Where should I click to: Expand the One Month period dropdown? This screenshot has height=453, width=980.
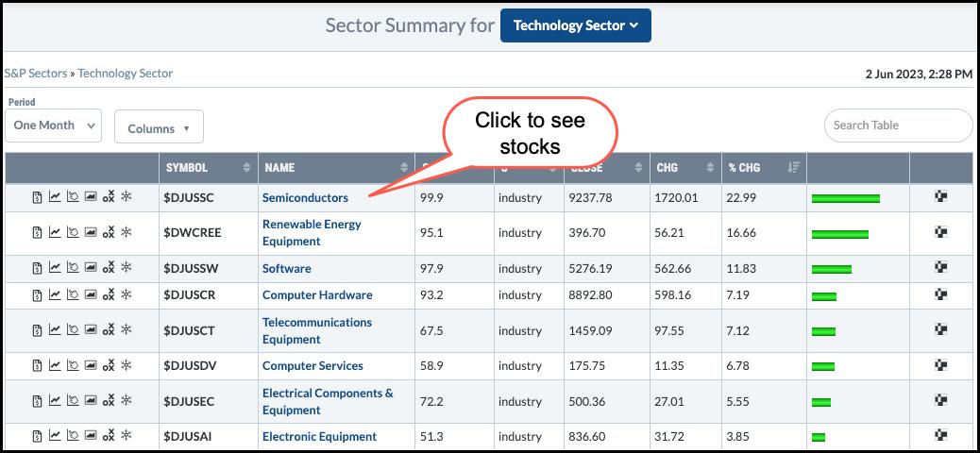(x=53, y=126)
